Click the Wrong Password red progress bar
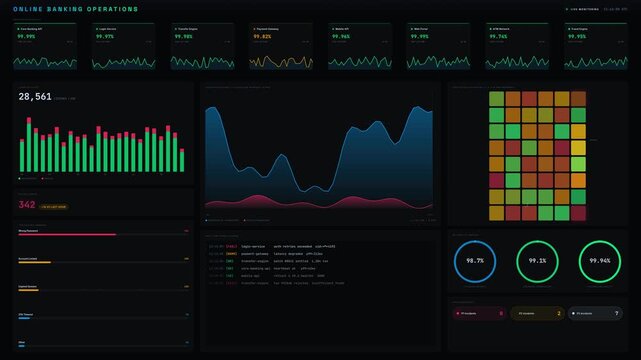This screenshot has height=360, width=641. pyautogui.click(x=67, y=235)
